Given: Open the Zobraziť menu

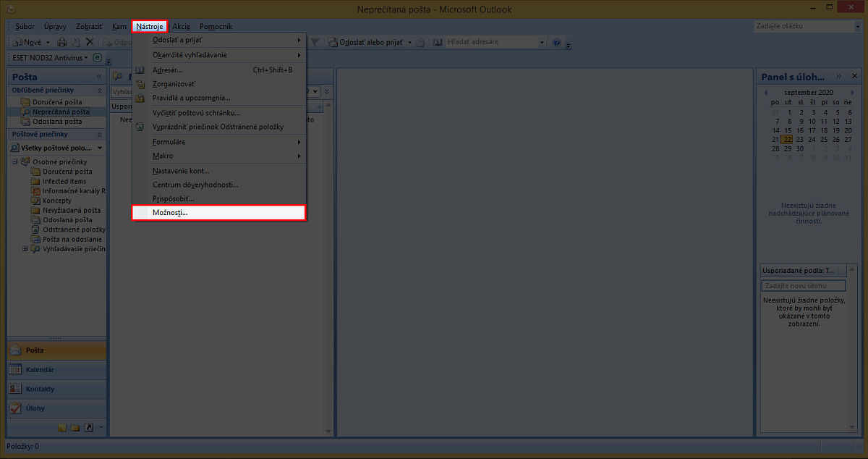Looking at the screenshot, I should pyautogui.click(x=90, y=26).
